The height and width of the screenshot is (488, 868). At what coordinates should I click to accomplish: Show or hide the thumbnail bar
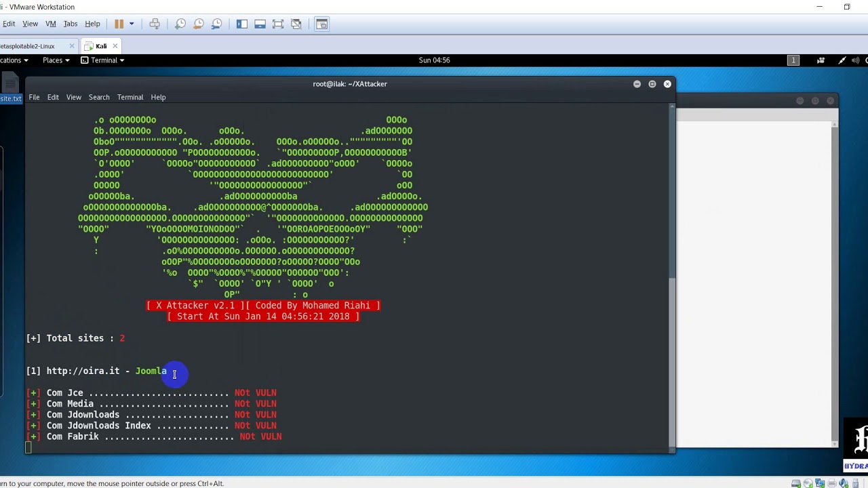click(x=260, y=24)
